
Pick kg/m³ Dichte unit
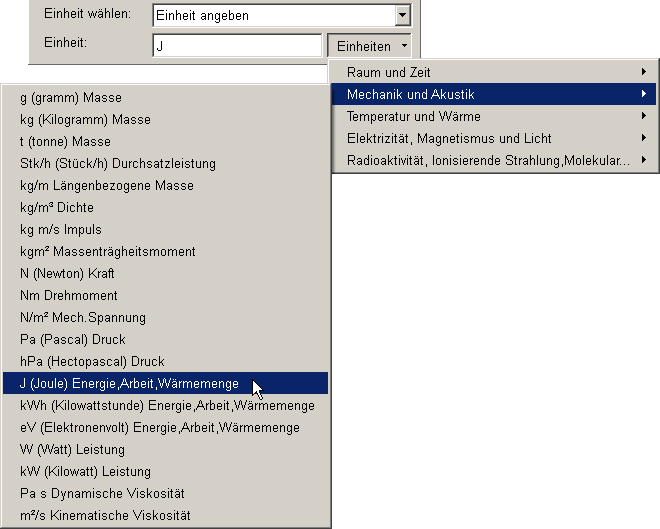165,207
